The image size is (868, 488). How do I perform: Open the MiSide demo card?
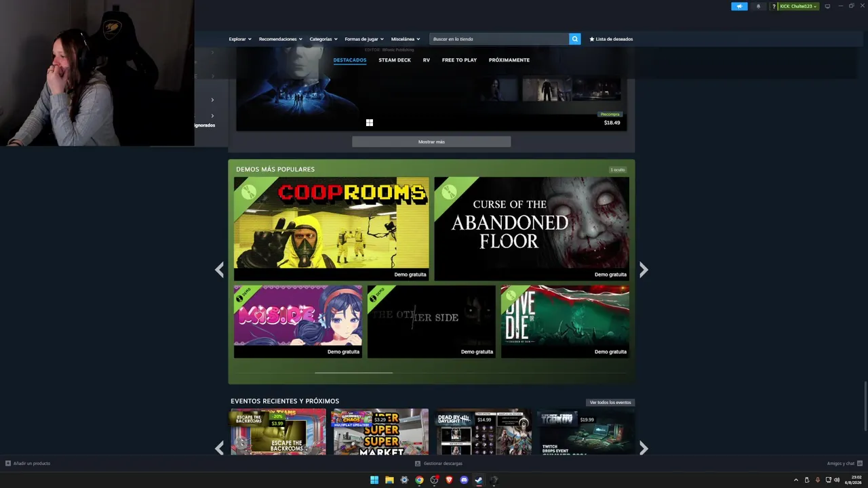298,321
